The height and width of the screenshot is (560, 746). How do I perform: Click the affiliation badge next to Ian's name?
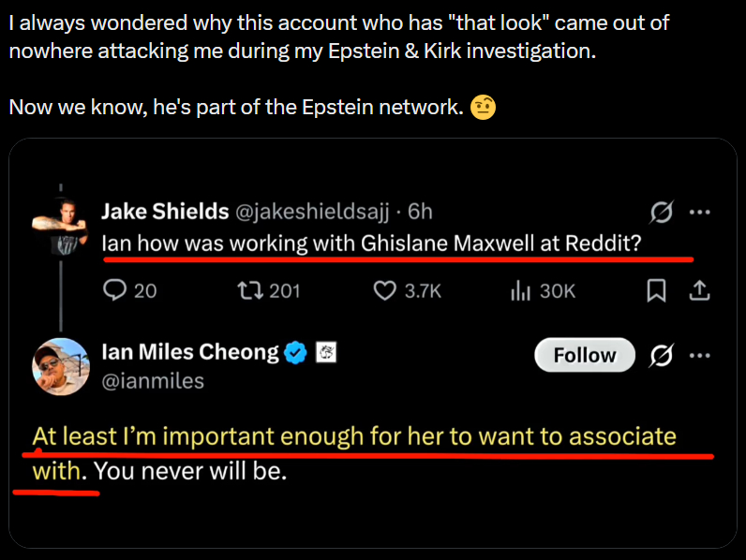click(323, 353)
